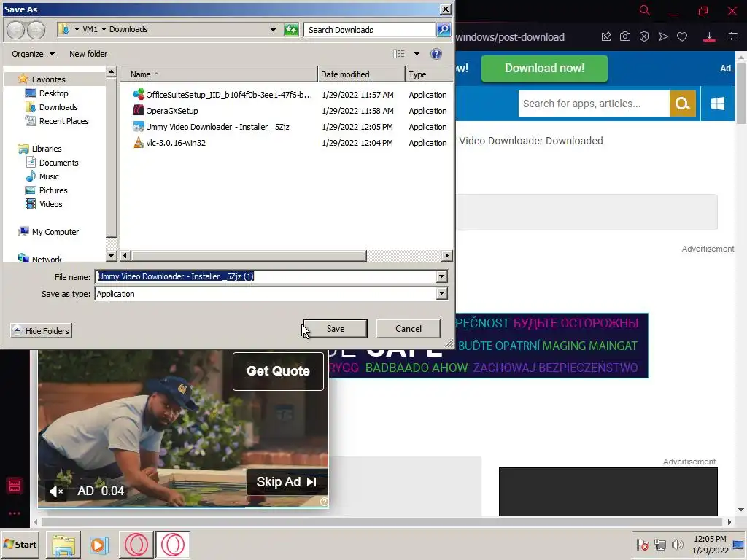Click Opera's heart bookmark icon
Image resolution: width=747 pixels, height=560 pixels.
click(682, 36)
